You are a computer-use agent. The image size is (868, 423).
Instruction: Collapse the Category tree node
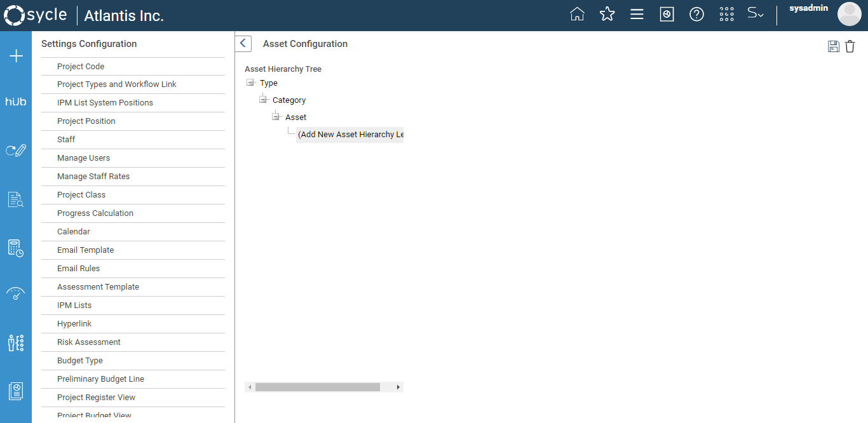coord(263,100)
